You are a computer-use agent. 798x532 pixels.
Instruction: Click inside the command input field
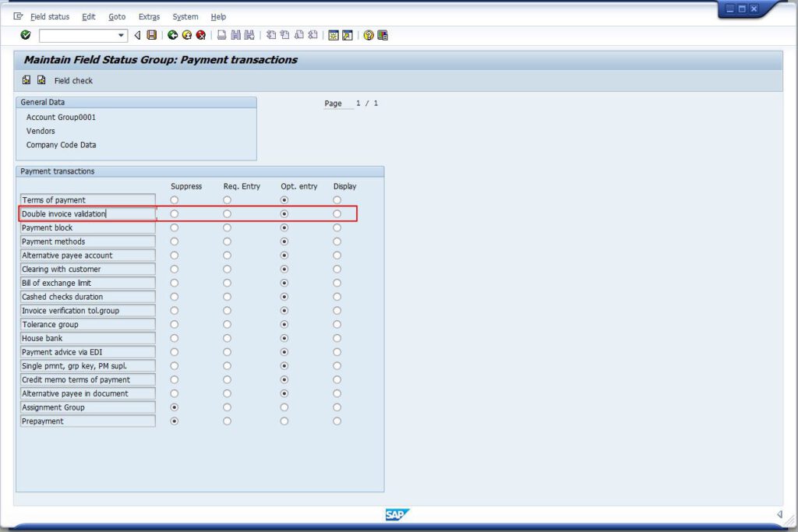(77, 35)
